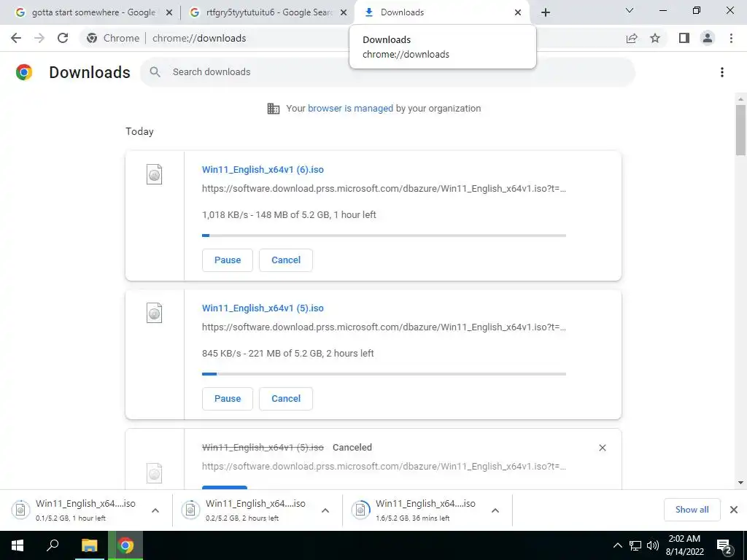This screenshot has width=747, height=560.
Task: Bookmark this tab with the star icon
Action: tap(655, 38)
